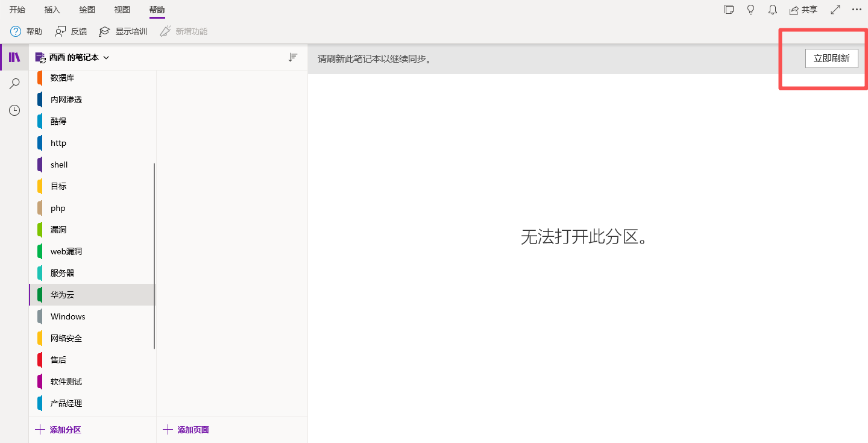
Task: Select the 视图 tab
Action: (122, 10)
